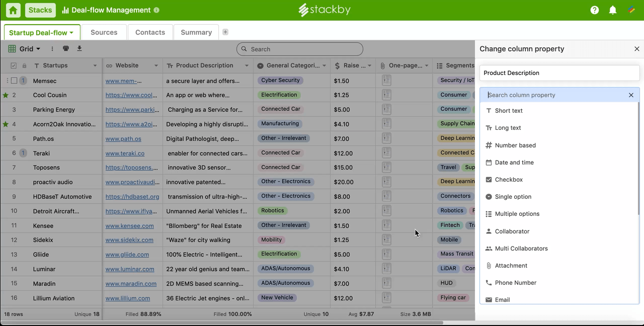The height and width of the screenshot is (326, 644).
Task: Expand One-pager column header menu
Action: pos(427,65)
